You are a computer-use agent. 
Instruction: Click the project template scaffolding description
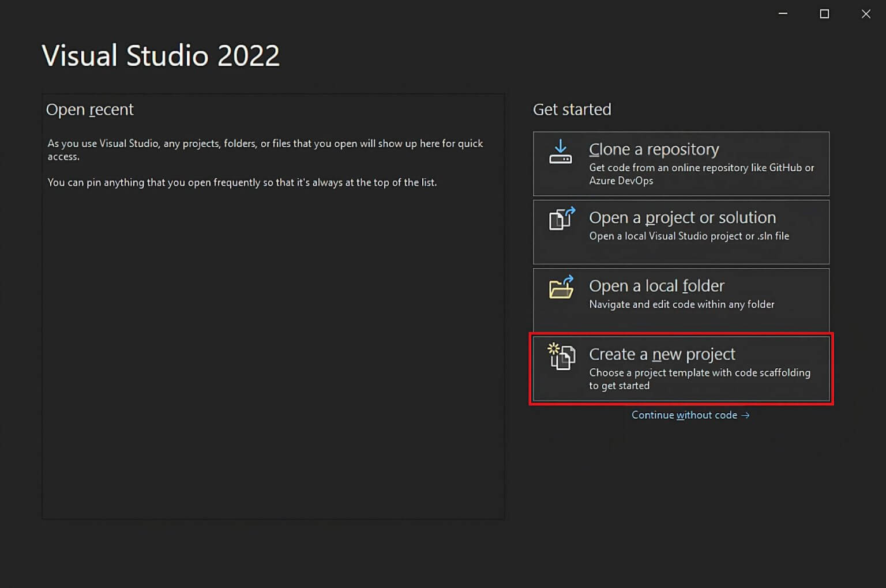coord(700,379)
